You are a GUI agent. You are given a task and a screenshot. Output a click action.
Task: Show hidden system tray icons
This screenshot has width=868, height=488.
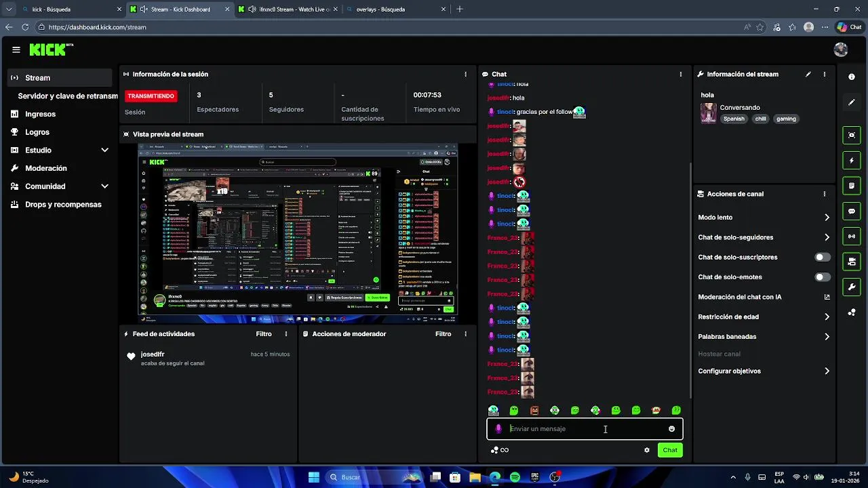coord(733,477)
